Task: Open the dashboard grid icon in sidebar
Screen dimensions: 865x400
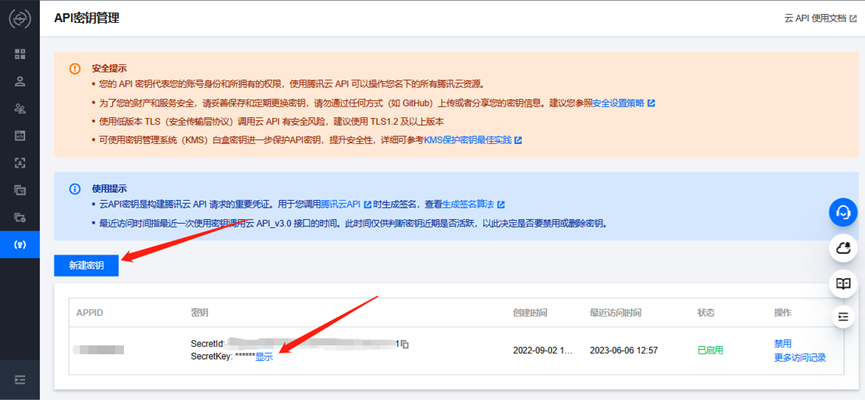Action: coord(20,54)
